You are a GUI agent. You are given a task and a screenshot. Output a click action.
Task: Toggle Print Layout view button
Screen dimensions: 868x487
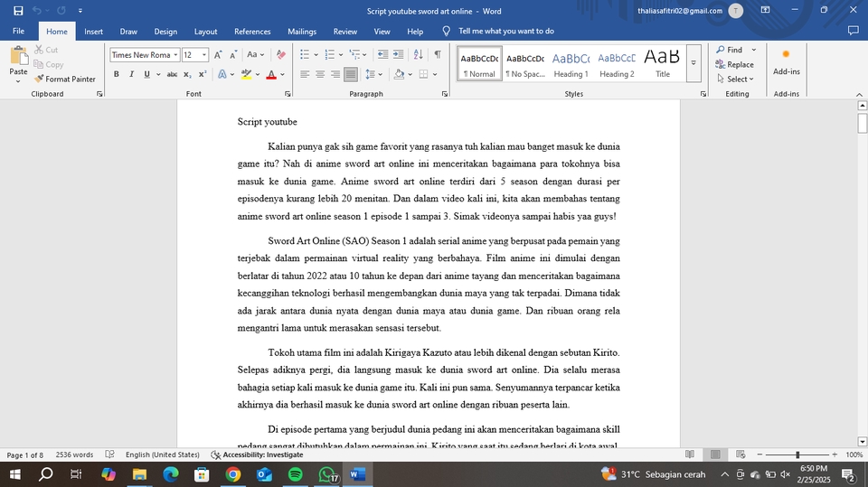(715, 454)
